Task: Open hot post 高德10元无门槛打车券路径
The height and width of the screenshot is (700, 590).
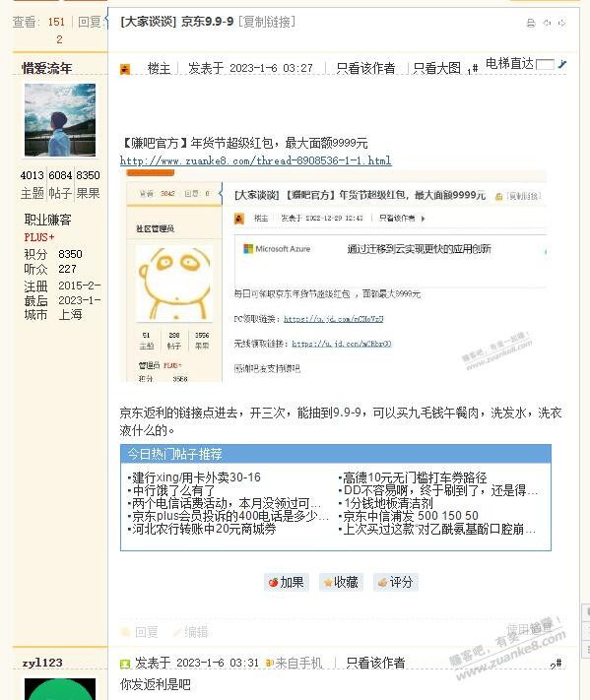Action: click(415, 477)
